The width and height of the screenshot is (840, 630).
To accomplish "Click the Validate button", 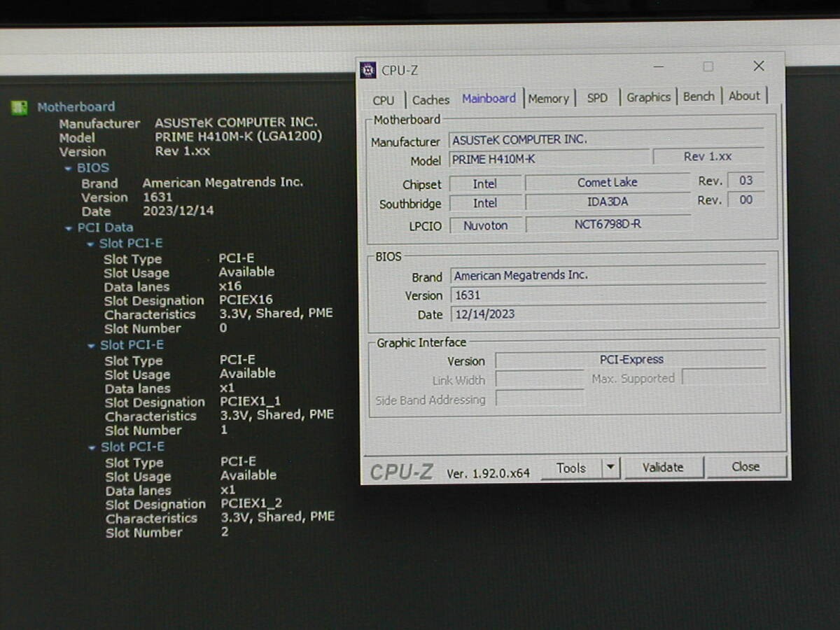I will (663, 467).
